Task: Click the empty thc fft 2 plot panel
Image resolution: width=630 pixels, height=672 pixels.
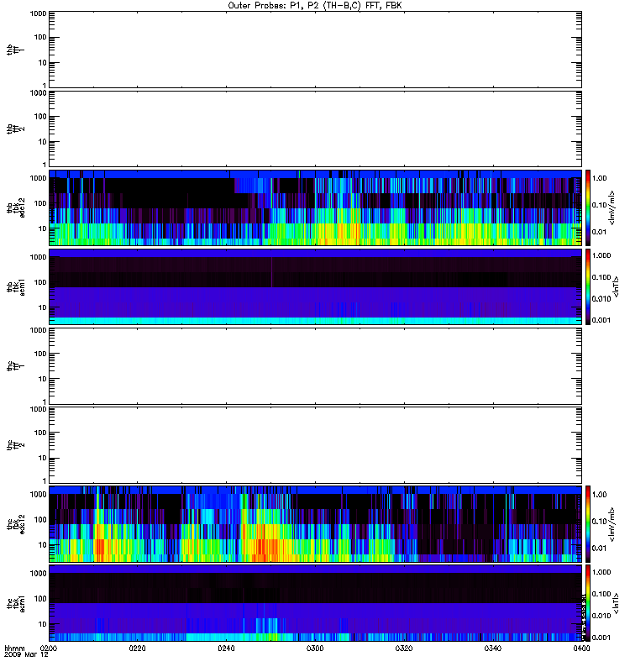Action: (x=315, y=445)
